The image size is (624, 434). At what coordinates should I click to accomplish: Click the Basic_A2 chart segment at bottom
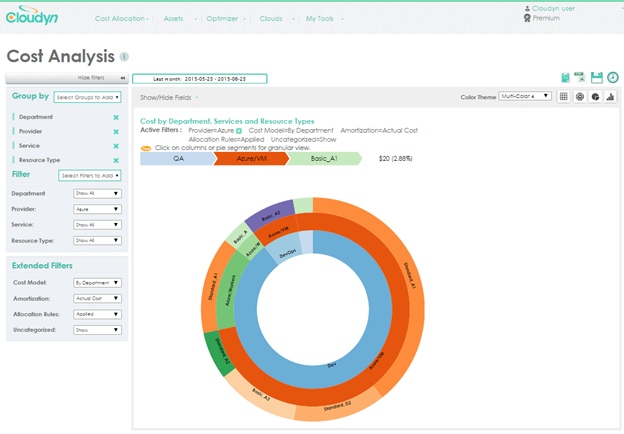tap(261, 395)
